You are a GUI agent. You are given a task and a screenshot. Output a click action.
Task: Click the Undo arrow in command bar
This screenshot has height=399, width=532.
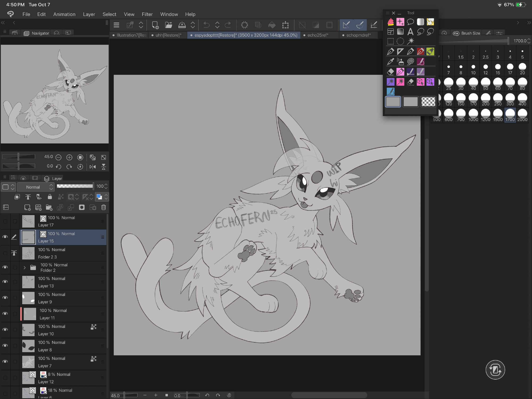[206, 25]
